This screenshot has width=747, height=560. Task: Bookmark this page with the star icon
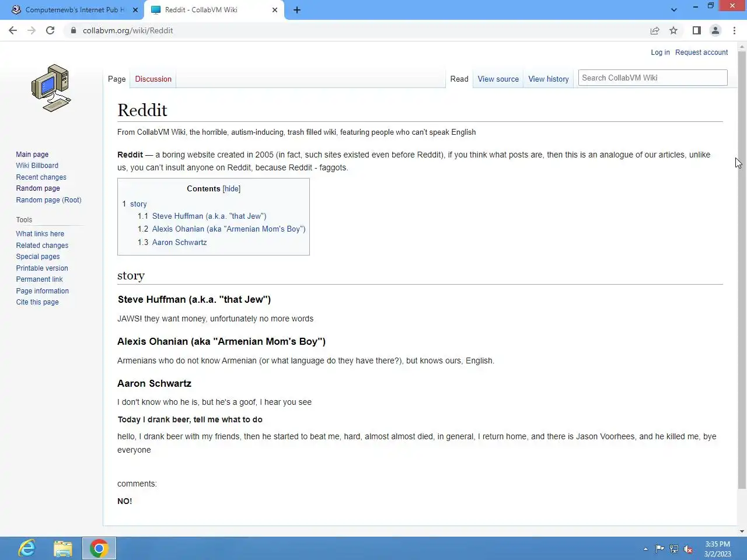pyautogui.click(x=673, y=30)
